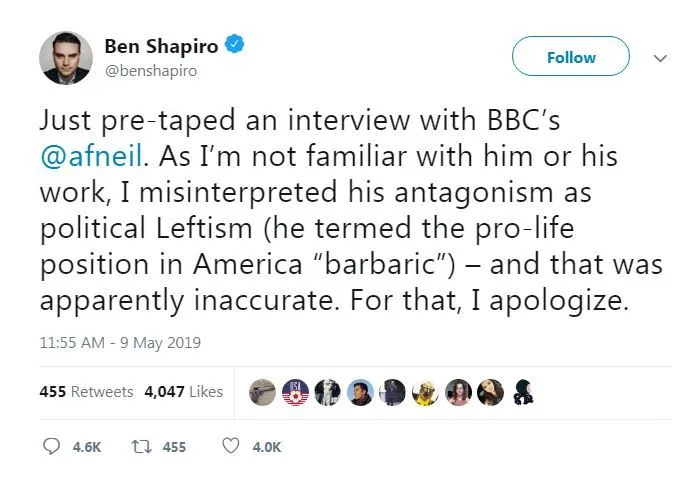Open the yellow cartoon character liker avatar
This screenshot has height=477, width=697.
click(425, 392)
